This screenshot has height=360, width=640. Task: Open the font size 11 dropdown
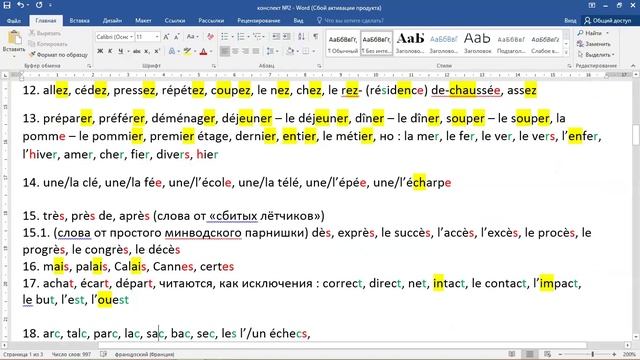157,37
